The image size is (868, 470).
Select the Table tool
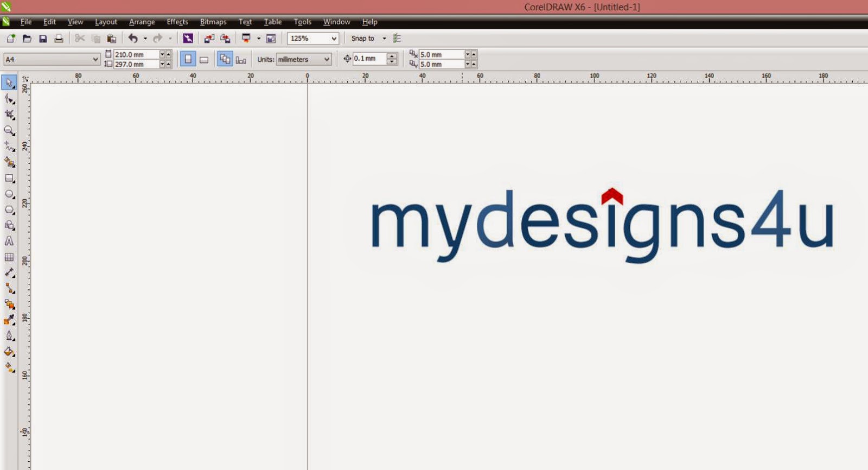point(9,257)
